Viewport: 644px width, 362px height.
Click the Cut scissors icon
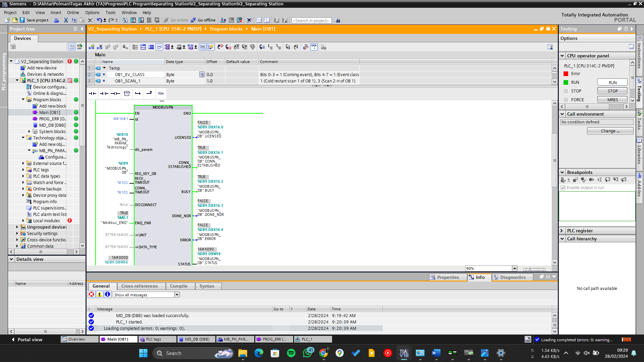pos(66,20)
